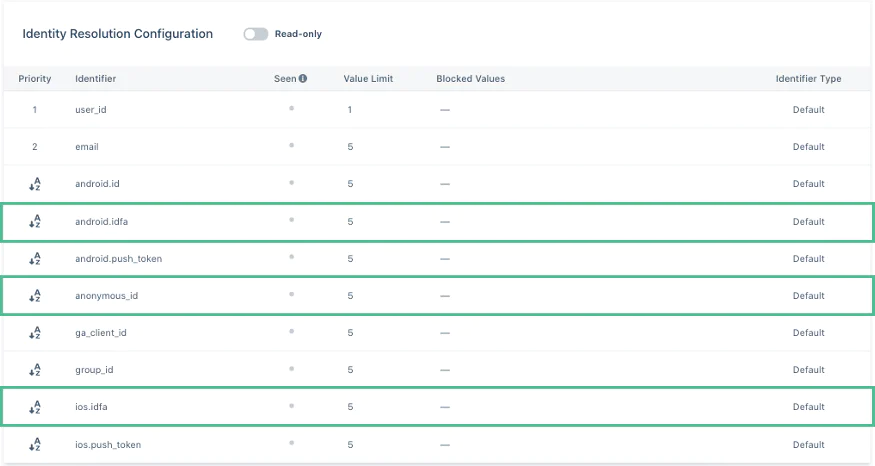Click priority number 2 for email

[x=35, y=147]
